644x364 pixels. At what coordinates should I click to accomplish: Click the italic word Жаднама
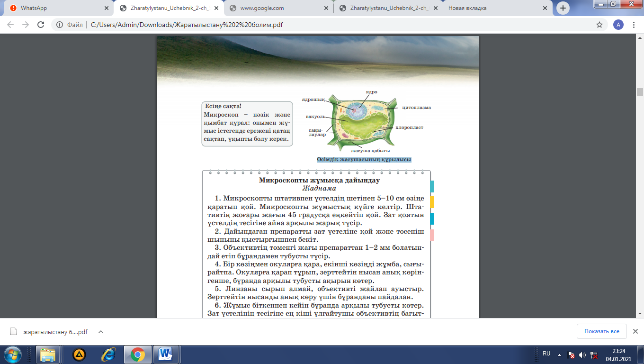click(319, 188)
